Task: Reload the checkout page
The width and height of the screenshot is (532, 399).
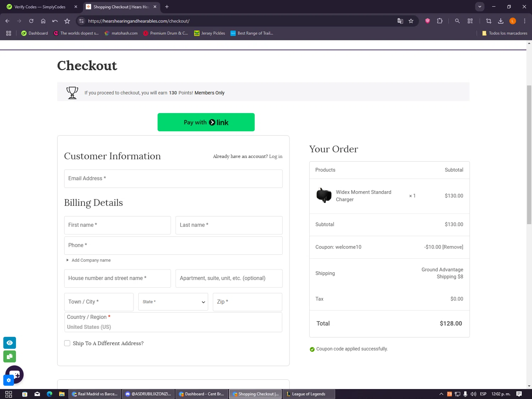Action: point(31,21)
